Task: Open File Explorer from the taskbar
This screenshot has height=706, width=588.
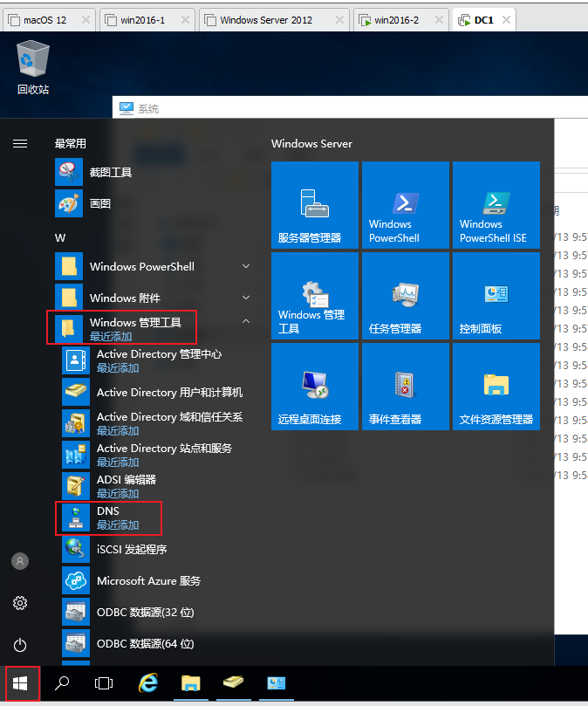Action: [190, 683]
